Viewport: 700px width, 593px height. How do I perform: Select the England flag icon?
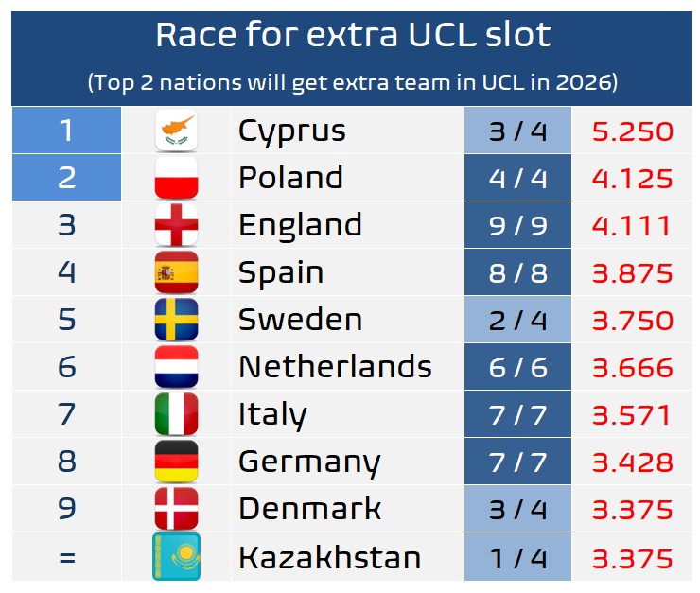176,225
